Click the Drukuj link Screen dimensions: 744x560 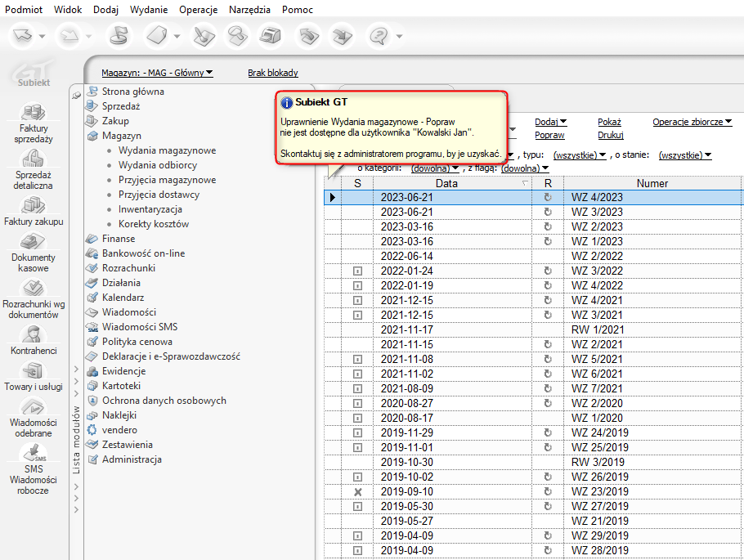point(610,135)
